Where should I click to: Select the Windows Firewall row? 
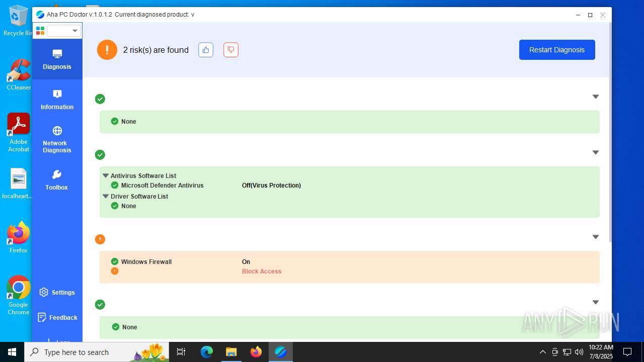(x=350, y=262)
